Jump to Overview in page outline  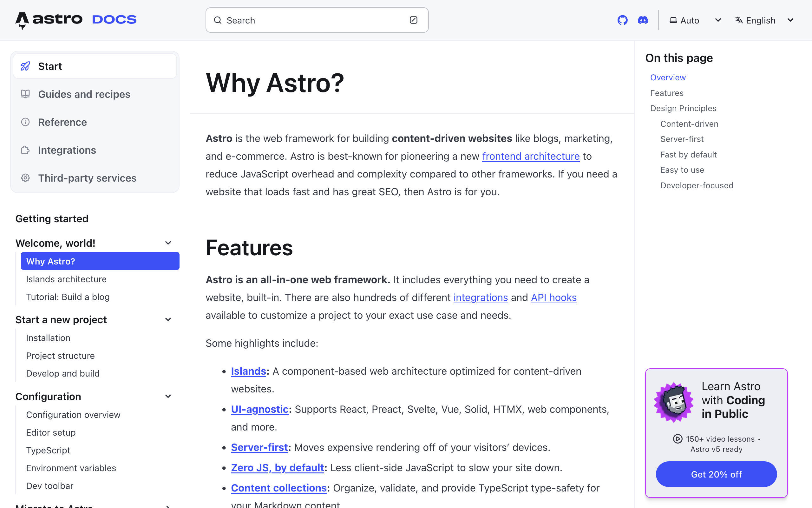pos(668,77)
